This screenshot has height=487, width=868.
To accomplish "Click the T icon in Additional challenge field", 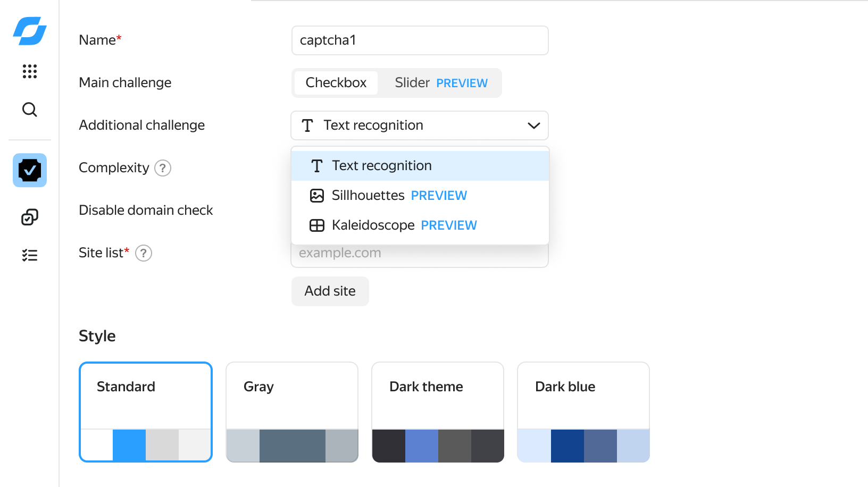I will coord(307,125).
